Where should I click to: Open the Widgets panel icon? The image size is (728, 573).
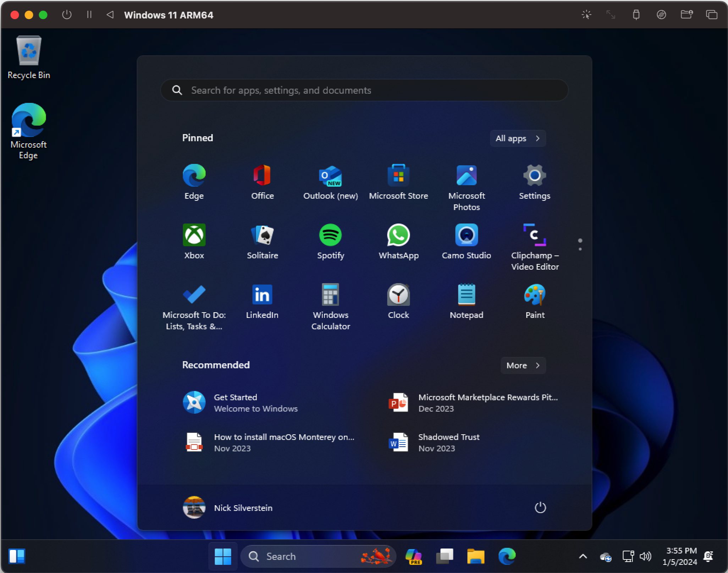17,556
